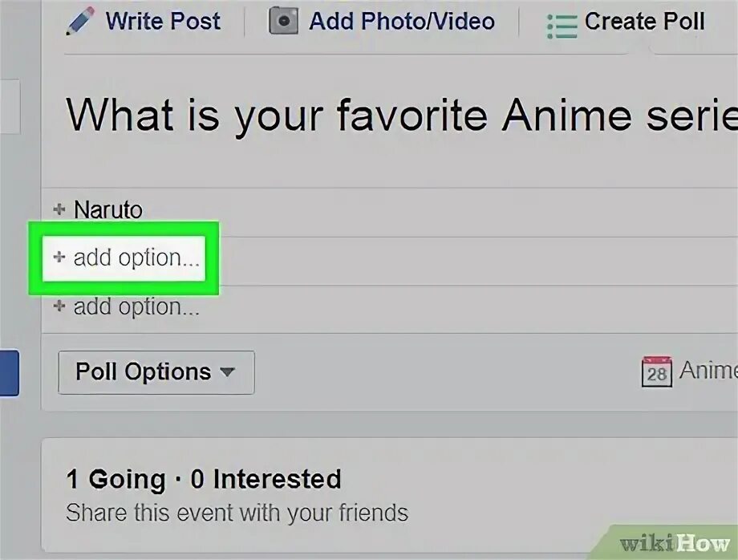
Task: Click the calendar 28 event icon
Action: (x=656, y=371)
